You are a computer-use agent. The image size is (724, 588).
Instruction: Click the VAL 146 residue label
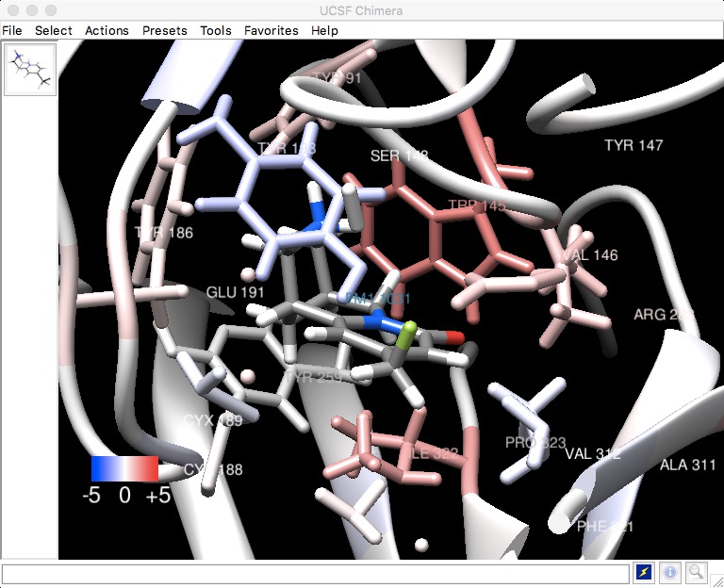(589, 254)
